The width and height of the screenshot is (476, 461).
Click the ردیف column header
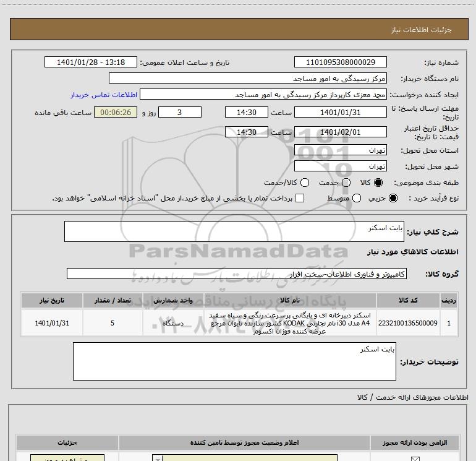(449, 301)
